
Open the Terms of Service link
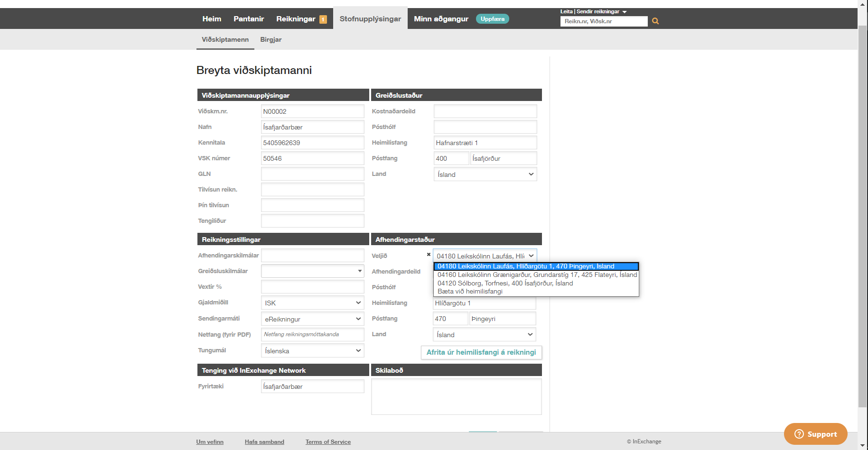(x=328, y=442)
